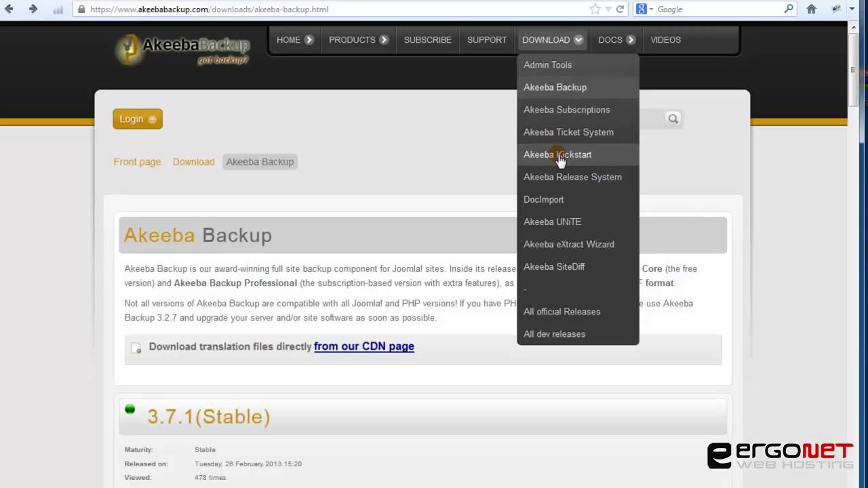868x488 pixels.
Task: Select Akeeba Release System entry
Action: pyautogui.click(x=578, y=177)
